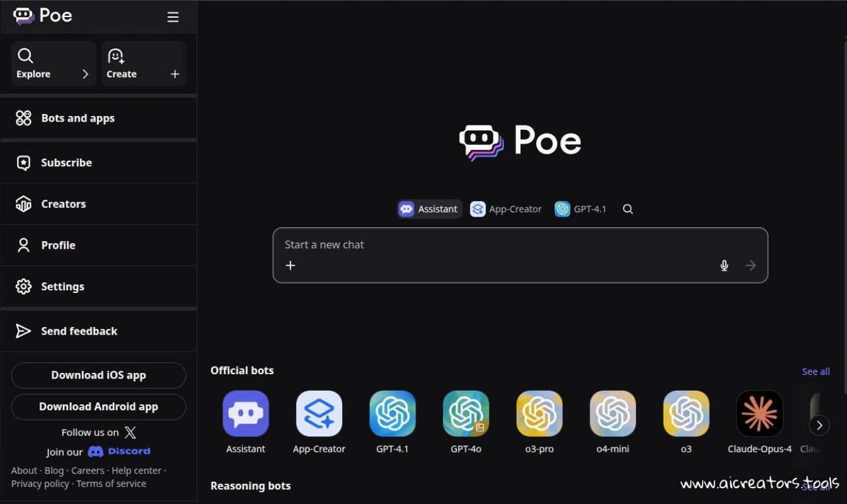
Task: Click the microphone icon in the chat box
Action: tap(724, 265)
